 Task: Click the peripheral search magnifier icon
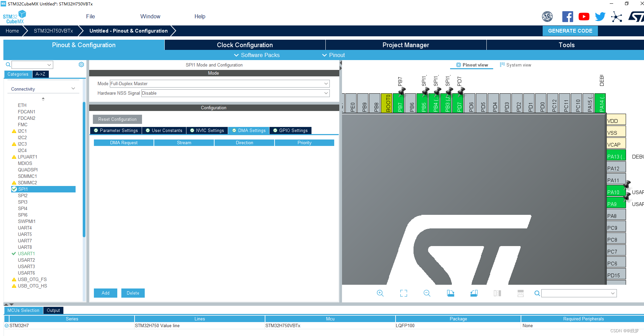click(8, 64)
